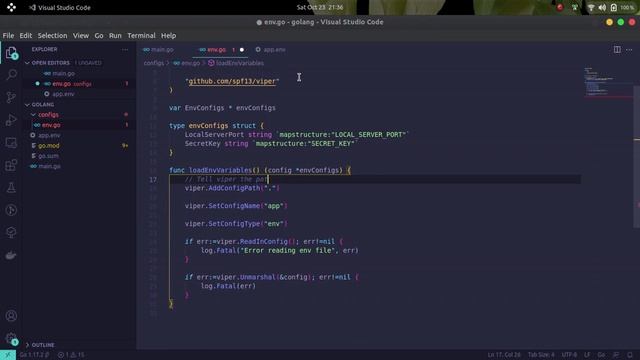
Task: Collapse the configs folder chevron
Action: [34, 115]
